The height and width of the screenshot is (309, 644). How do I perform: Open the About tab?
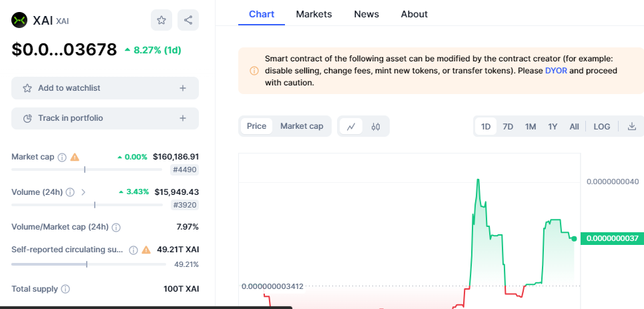(x=414, y=14)
